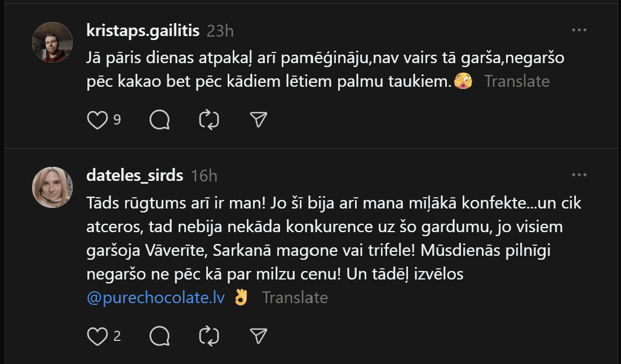Share kristaps.gailitis's comment via the paper plane

pyautogui.click(x=258, y=119)
